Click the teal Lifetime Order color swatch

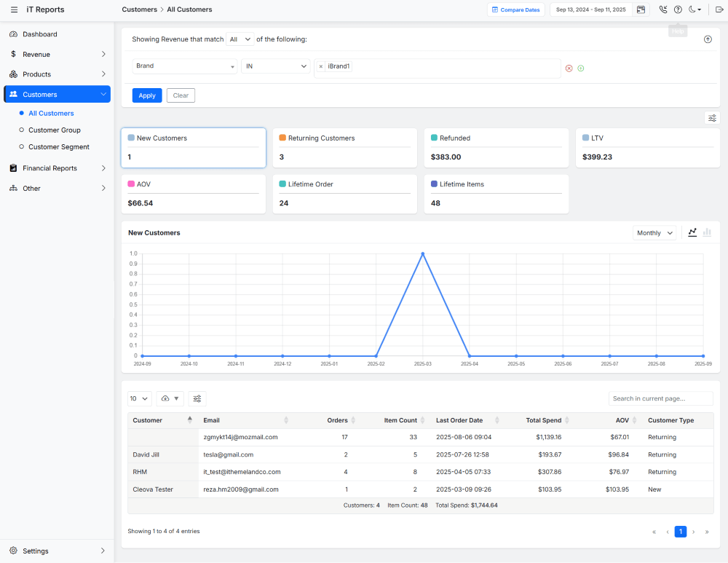pos(282,184)
